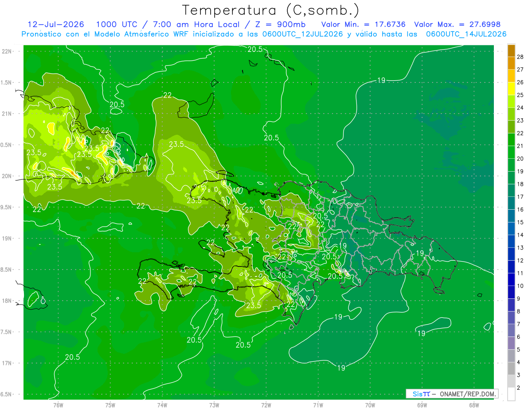
Task: Click the '21N' latitude axis label
Action: 8,114
